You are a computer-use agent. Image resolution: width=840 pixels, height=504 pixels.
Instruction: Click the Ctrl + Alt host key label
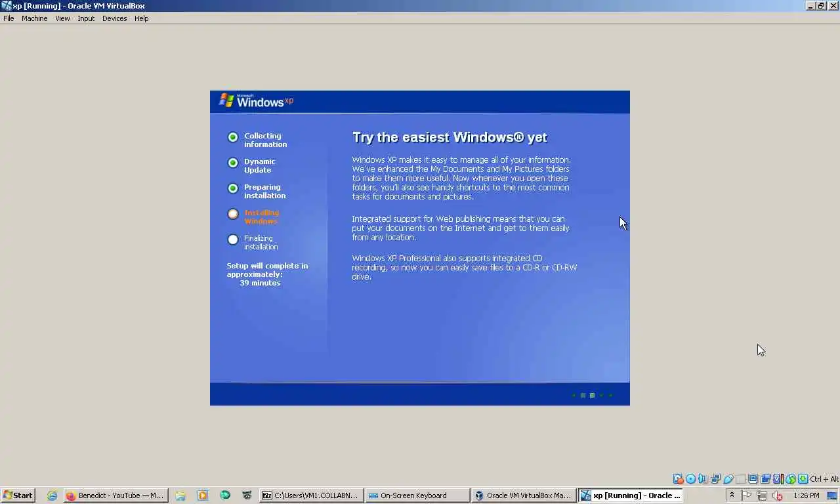[x=824, y=479]
